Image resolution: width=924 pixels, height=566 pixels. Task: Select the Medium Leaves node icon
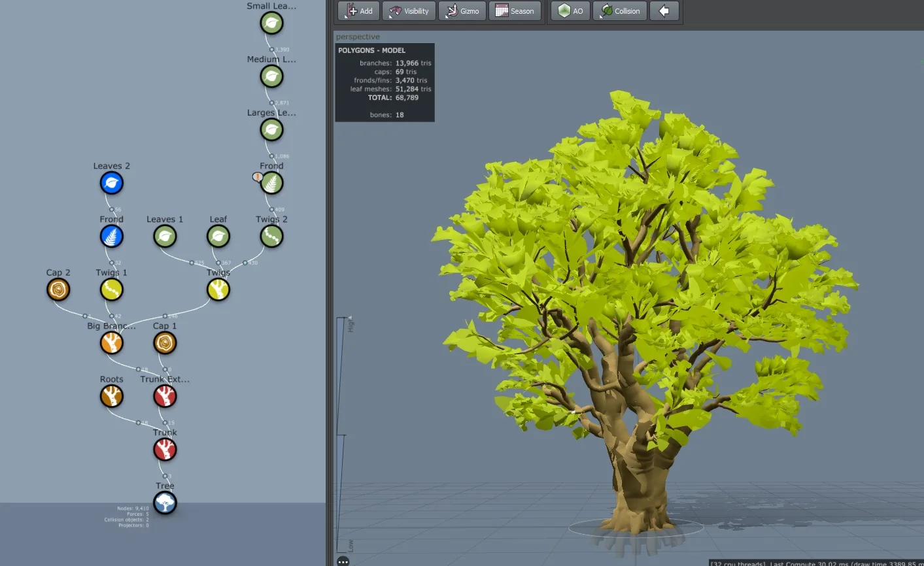point(271,76)
